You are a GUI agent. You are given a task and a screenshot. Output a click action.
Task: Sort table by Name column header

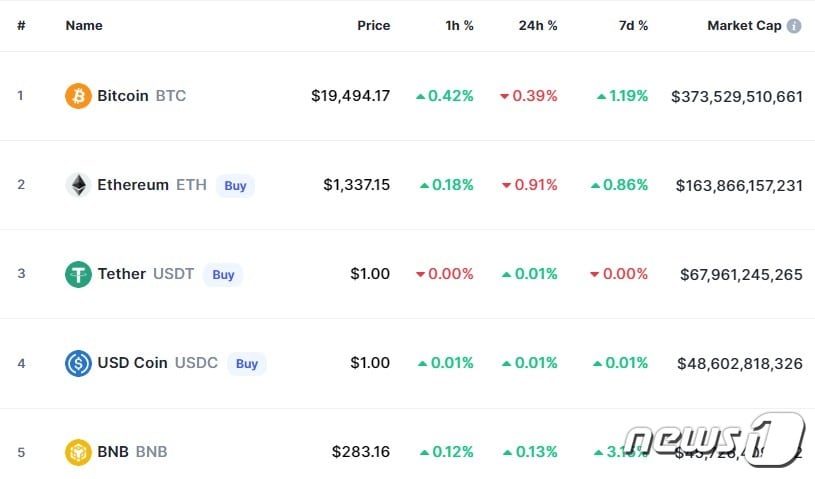(84, 26)
